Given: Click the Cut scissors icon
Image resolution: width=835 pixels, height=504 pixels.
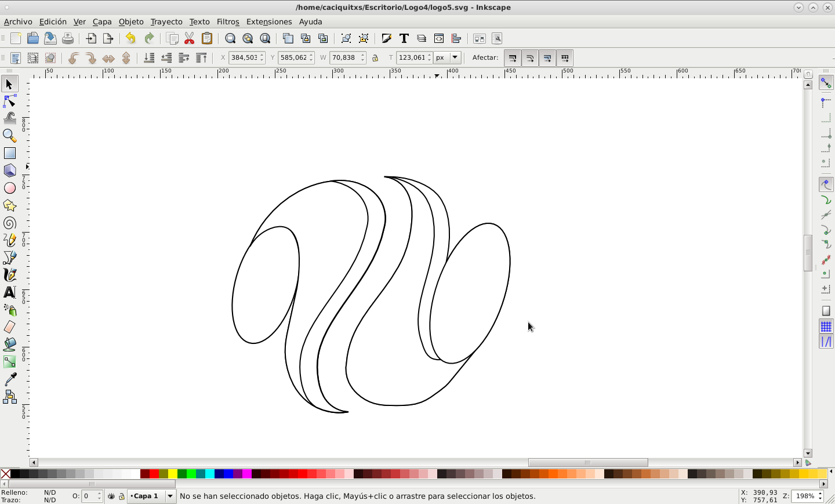Looking at the screenshot, I should pos(190,39).
